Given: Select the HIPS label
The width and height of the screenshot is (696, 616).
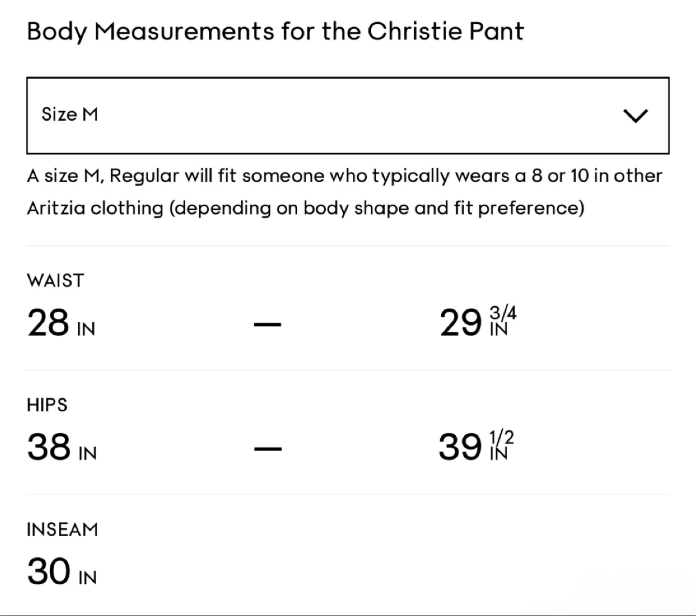Looking at the screenshot, I should 47,405.
